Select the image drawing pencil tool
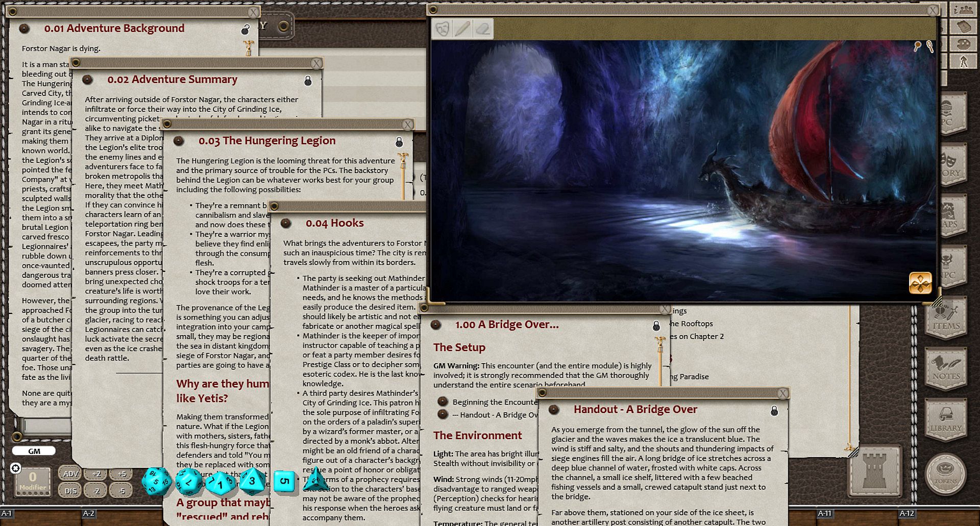Image resolution: width=980 pixels, height=526 pixels. point(462,29)
